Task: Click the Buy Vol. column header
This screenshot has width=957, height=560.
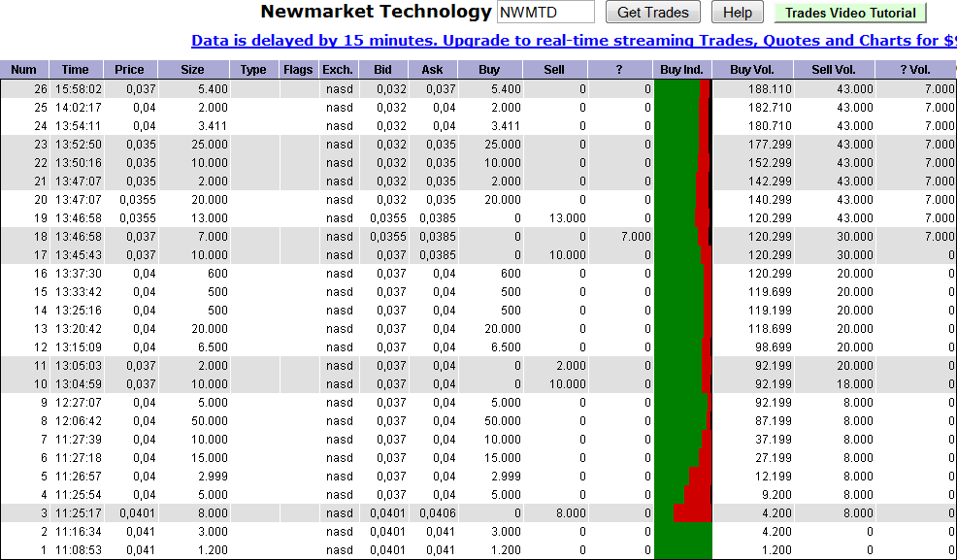Action: click(752, 70)
